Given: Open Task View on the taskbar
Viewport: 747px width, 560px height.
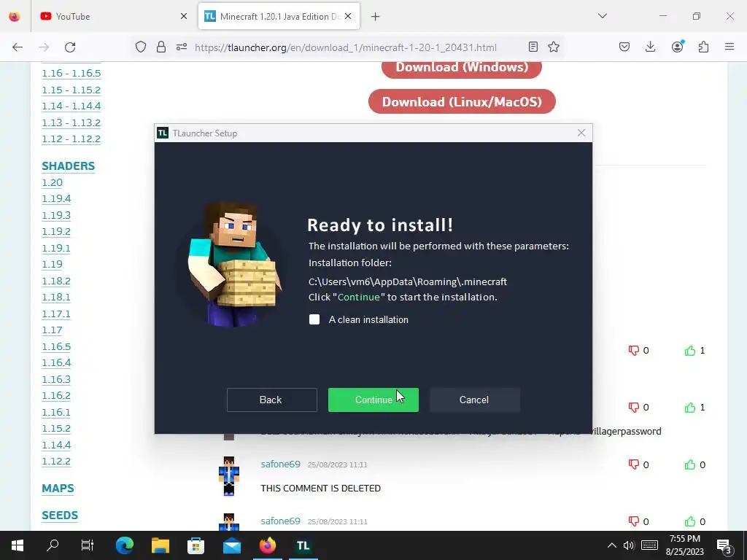Looking at the screenshot, I should (88, 545).
